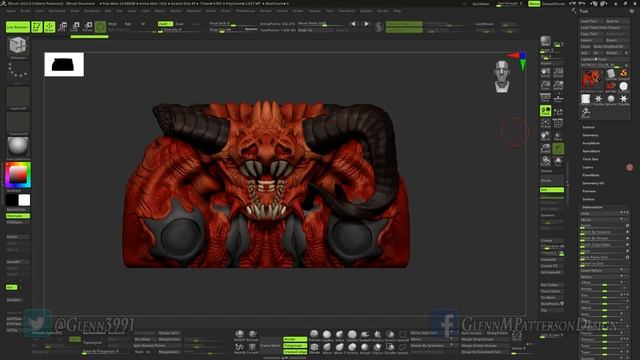Step timeline forward with right arrow
The width and height of the screenshot is (640, 360).
(366, 24)
